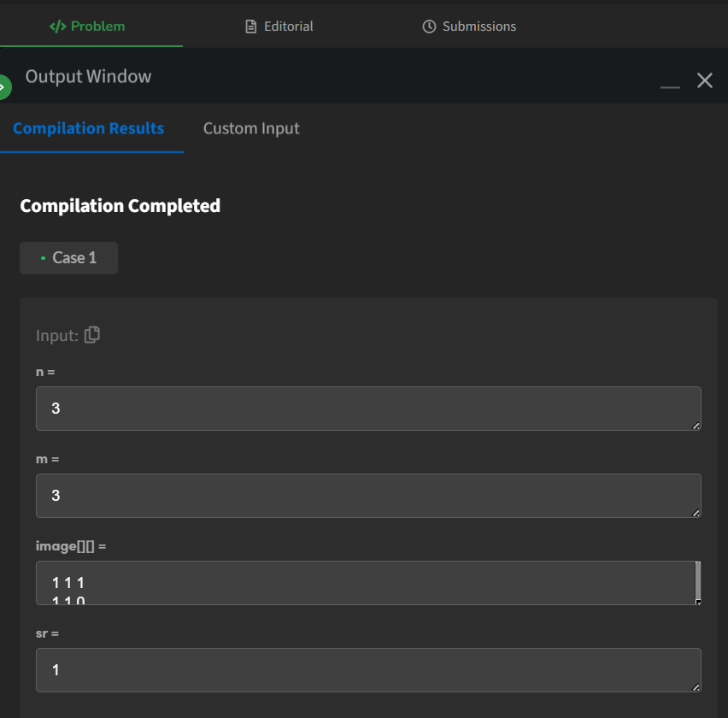The image size is (728, 718).
Task: Select the Case 1 button
Action: pyautogui.click(x=68, y=258)
